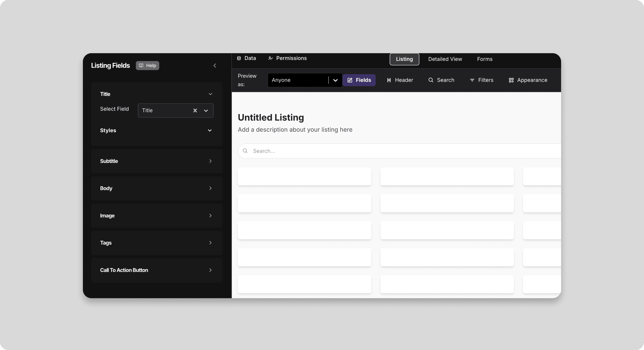Image resolution: width=644 pixels, height=350 pixels.
Task: Open the Help button
Action: click(147, 66)
